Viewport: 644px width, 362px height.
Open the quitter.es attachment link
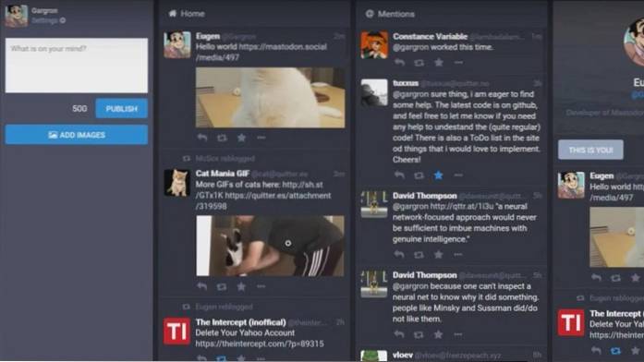click(262, 201)
